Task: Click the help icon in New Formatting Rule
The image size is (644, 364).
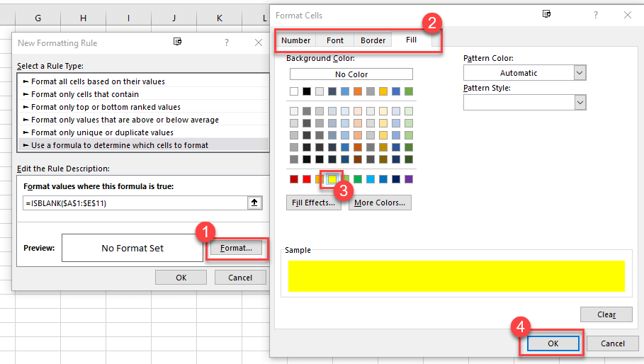Action: 226,43
